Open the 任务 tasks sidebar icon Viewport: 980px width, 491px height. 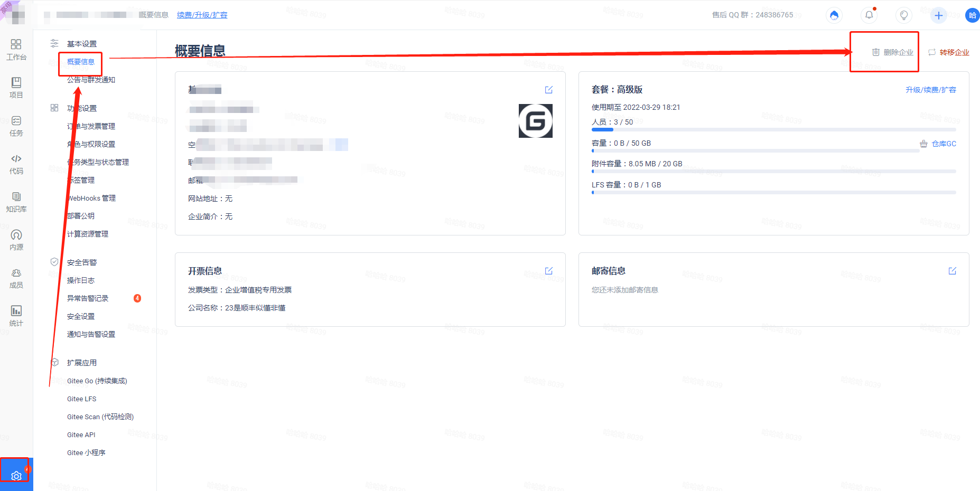coord(16,126)
